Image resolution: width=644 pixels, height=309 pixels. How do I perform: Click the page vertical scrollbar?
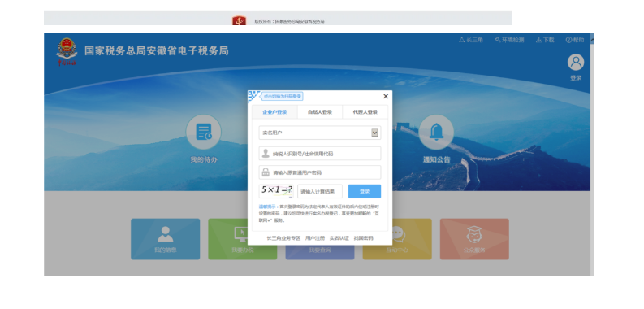click(x=592, y=154)
